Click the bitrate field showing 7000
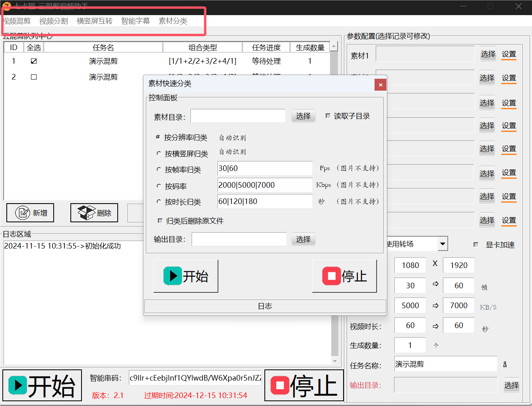The width and height of the screenshot is (532, 406). click(459, 305)
